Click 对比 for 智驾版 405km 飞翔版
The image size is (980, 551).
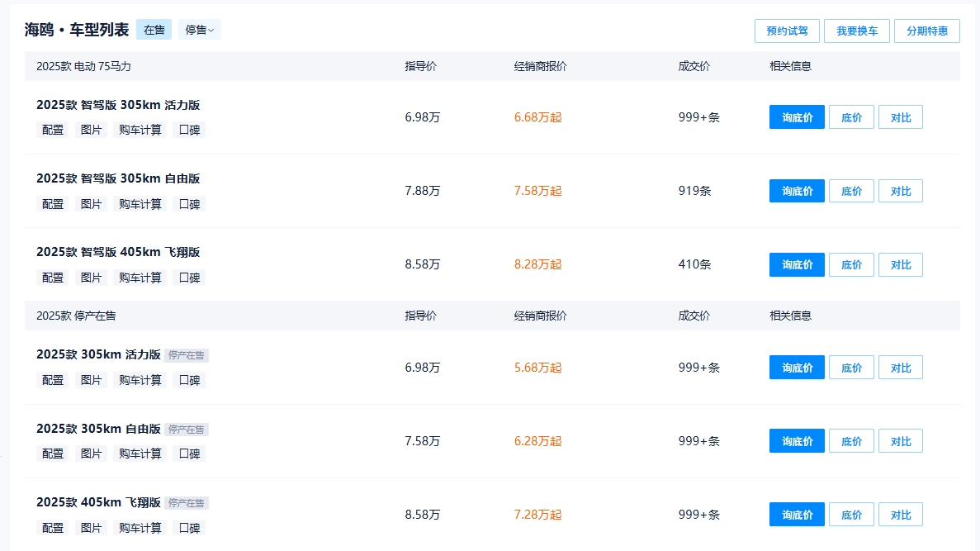coord(901,264)
